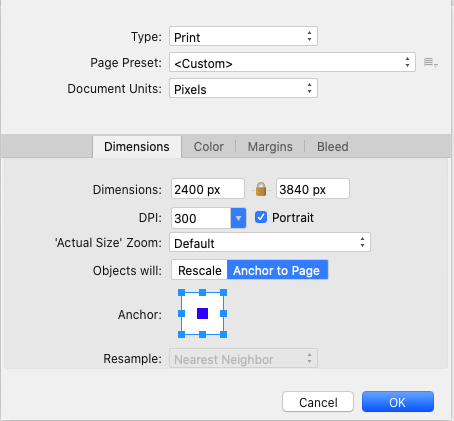Uncheck the Portrait checkbox
Viewport: 454px width, 421px height.
(x=261, y=217)
